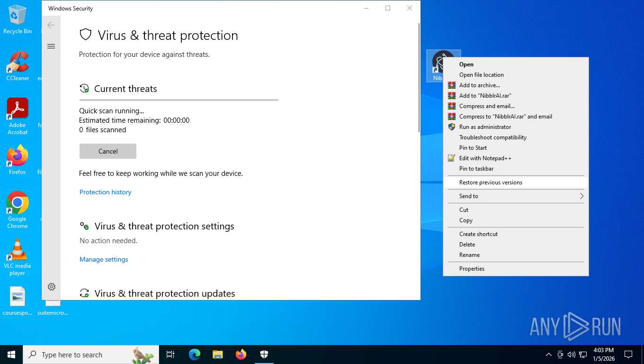Viewport: 644px width, 364px height.
Task: Click the volume speaker tray icon
Action: (x=572, y=355)
